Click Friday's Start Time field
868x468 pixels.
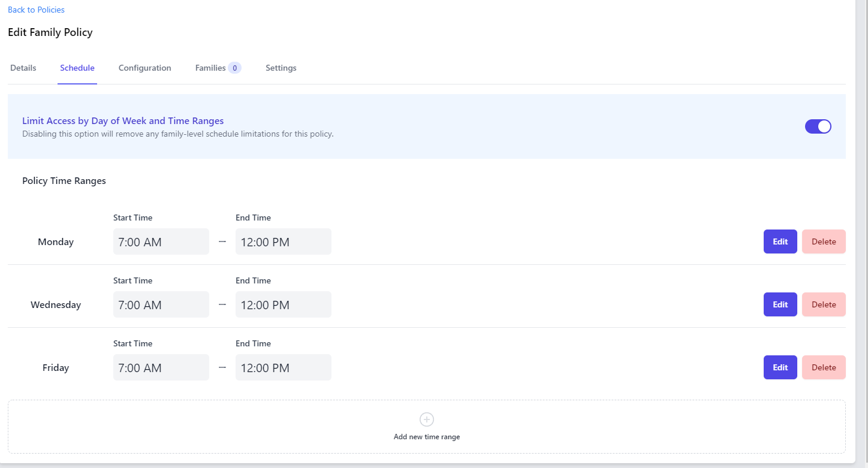pyautogui.click(x=161, y=367)
